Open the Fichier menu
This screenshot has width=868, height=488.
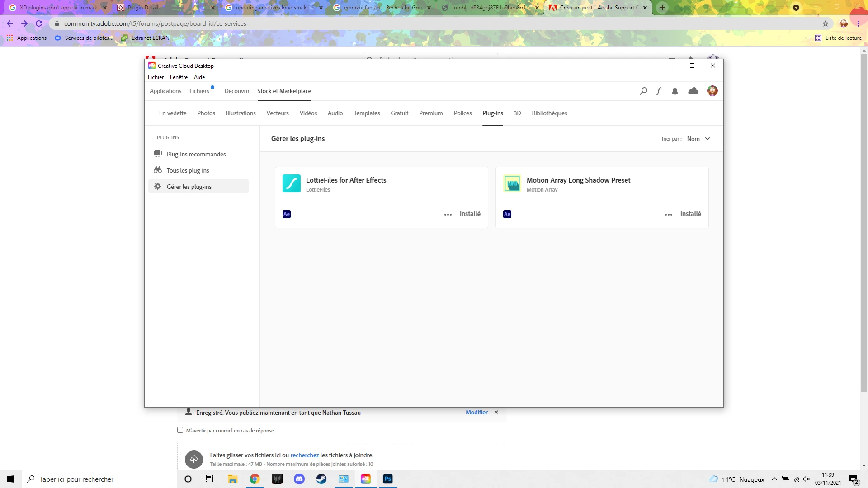(156, 77)
